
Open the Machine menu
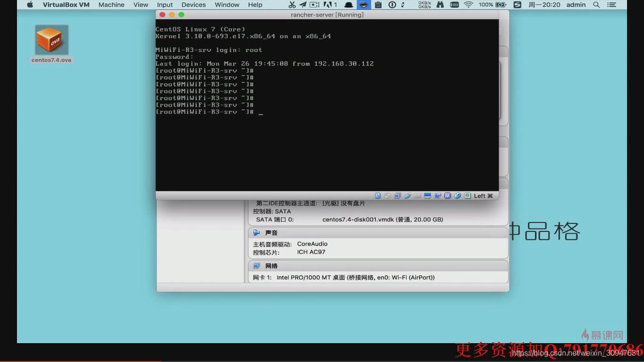pyautogui.click(x=111, y=5)
